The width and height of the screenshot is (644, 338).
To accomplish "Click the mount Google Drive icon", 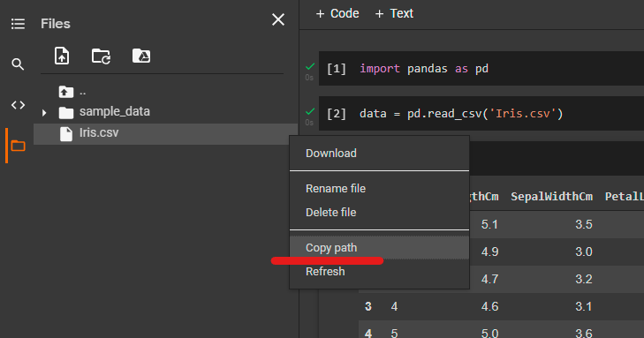I will (x=140, y=56).
